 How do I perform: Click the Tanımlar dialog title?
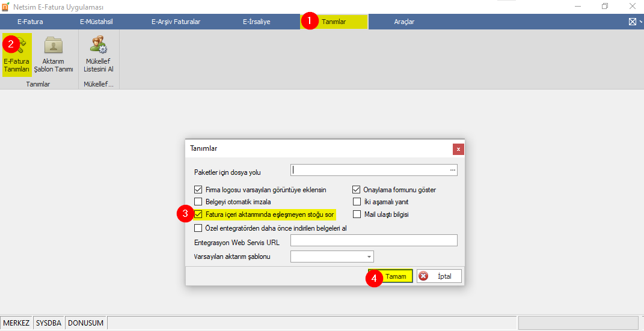point(204,148)
